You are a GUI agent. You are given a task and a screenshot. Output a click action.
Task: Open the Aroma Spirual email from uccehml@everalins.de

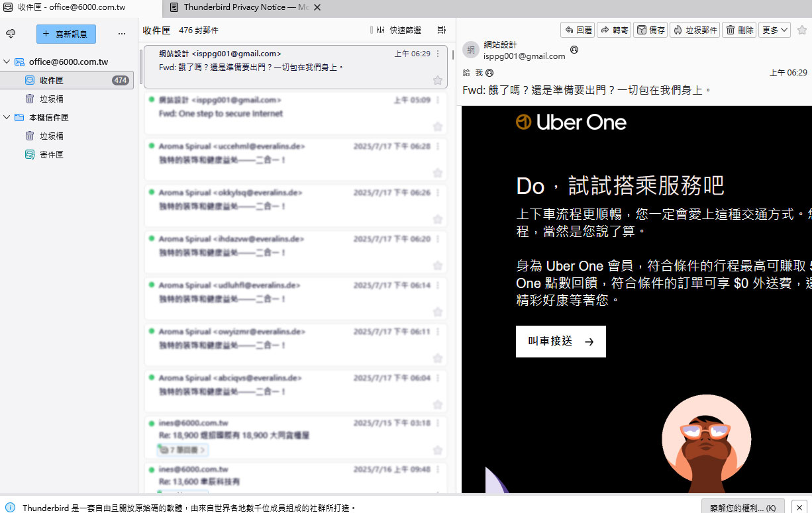click(x=295, y=160)
